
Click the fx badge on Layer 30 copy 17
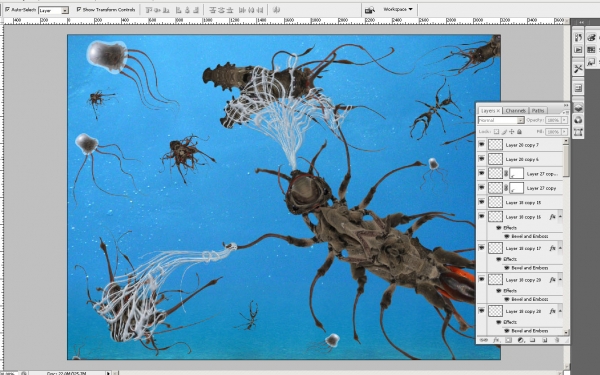point(552,248)
